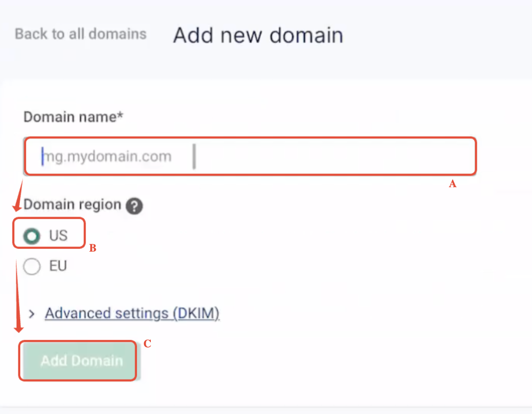Viewport: 532px width, 414px height.
Task: Open the DKIM advanced settings section
Action: coord(132,313)
